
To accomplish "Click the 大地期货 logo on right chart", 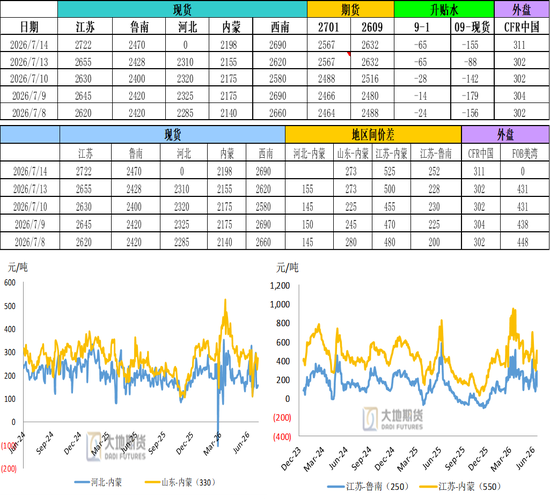I will click(x=393, y=419).
